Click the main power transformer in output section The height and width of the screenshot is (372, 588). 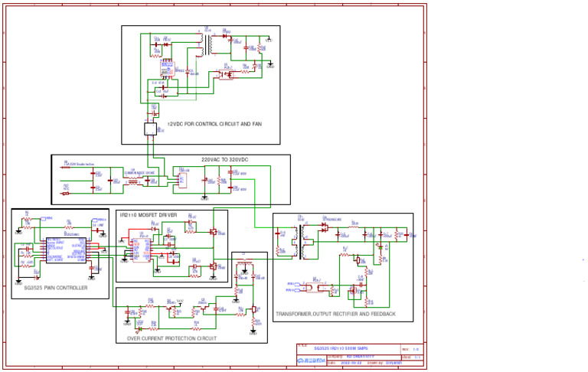[301, 242]
